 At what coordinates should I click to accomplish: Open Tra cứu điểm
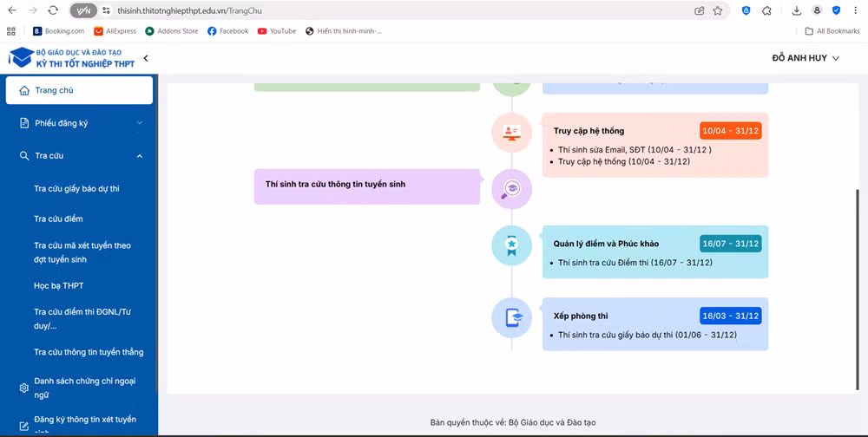click(x=58, y=218)
